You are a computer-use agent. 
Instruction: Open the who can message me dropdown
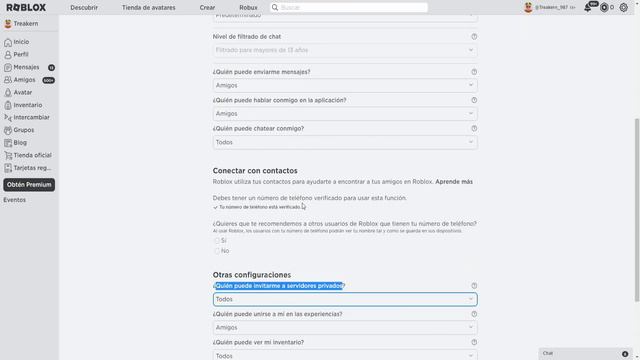pyautogui.click(x=345, y=85)
